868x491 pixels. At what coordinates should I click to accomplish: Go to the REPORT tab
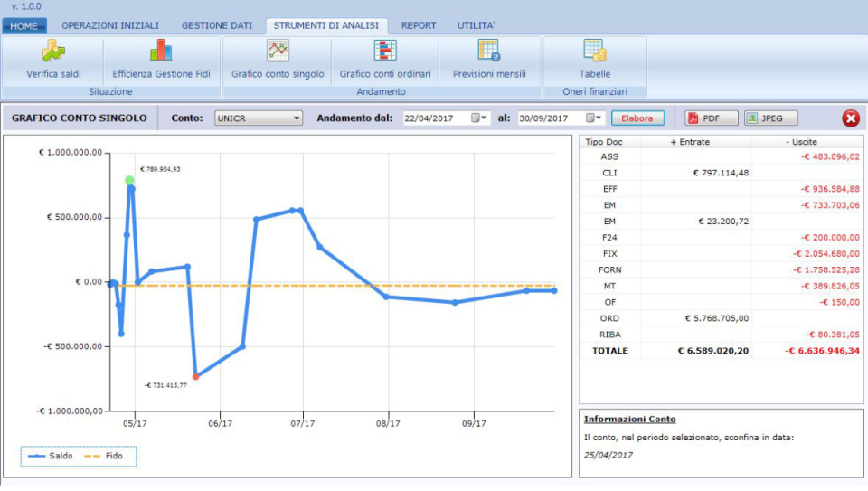coord(419,25)
